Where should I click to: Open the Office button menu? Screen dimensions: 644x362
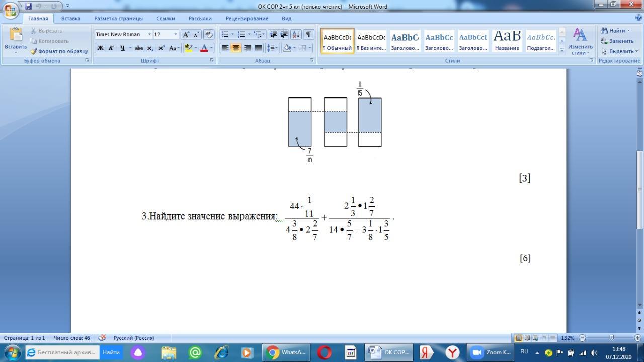point(10,9)
